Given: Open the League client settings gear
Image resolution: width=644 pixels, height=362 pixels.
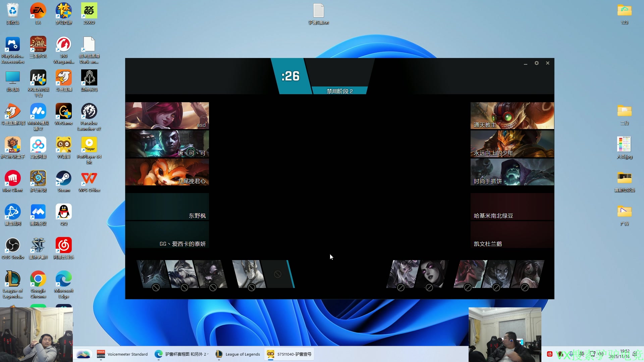Looking at the screenshot, I should 536,63.
